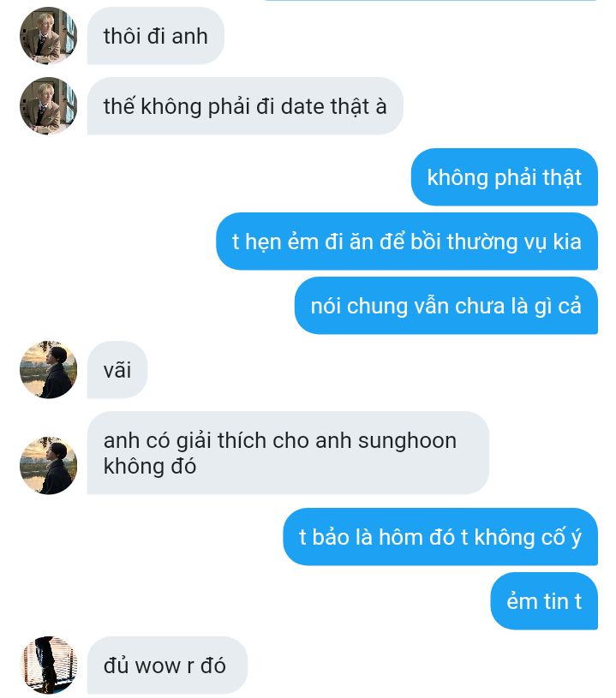Click the "thế không phải đi date thật à" bubble

[245, 106]
